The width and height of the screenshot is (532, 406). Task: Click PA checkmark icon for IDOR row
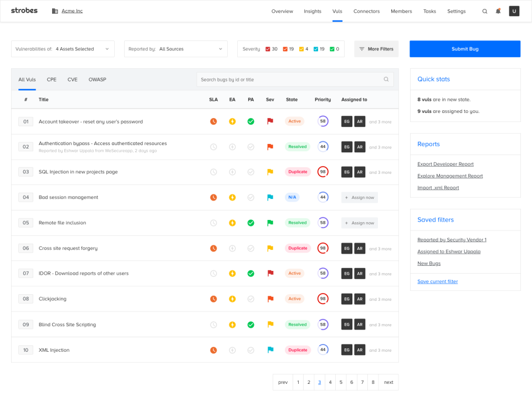[250, 274]
